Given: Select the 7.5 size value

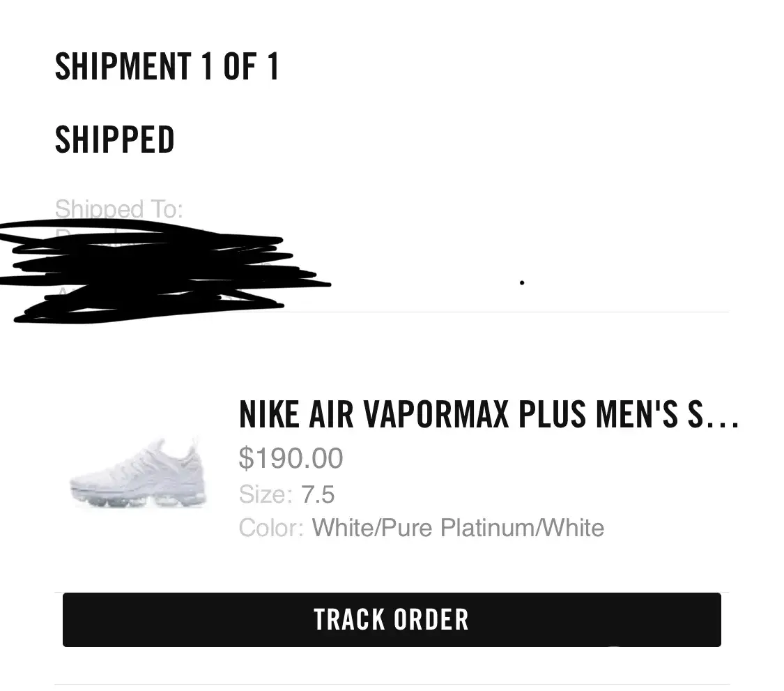Looking at the screenshot, I should coord(318,495).
